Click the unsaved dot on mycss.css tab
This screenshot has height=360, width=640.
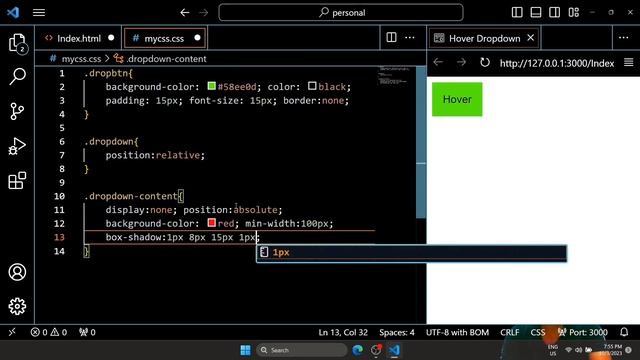coord(197,38)
